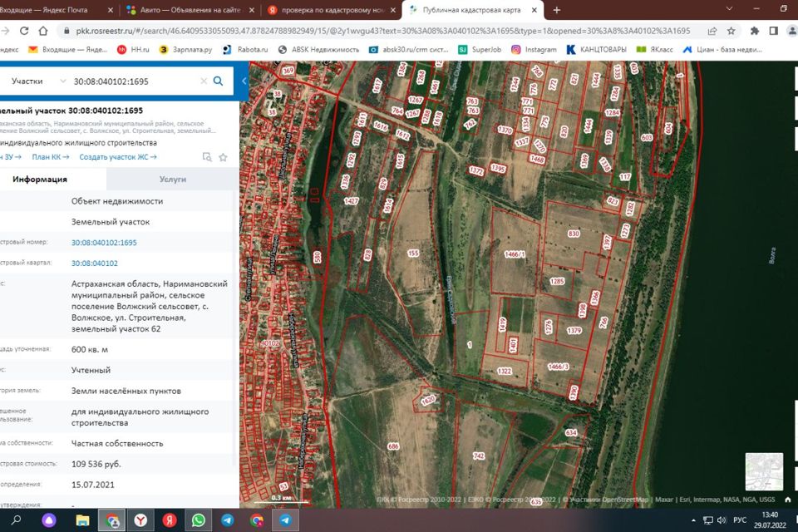Click the area value 600 кв. м
This screenshot has width=798, height=532.
click(90, 350)
